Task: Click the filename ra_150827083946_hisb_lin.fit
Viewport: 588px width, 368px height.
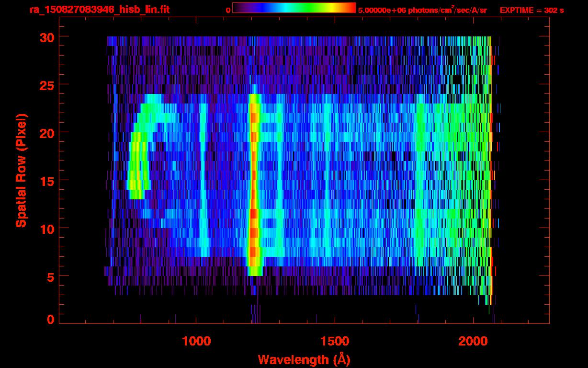Action: click(x=99, y=10)
